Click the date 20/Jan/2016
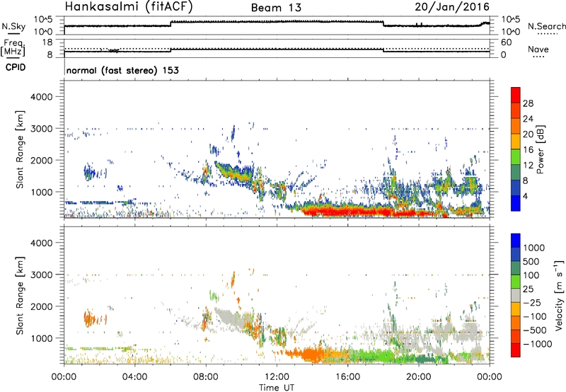The image size is (566, 392). 452,7
